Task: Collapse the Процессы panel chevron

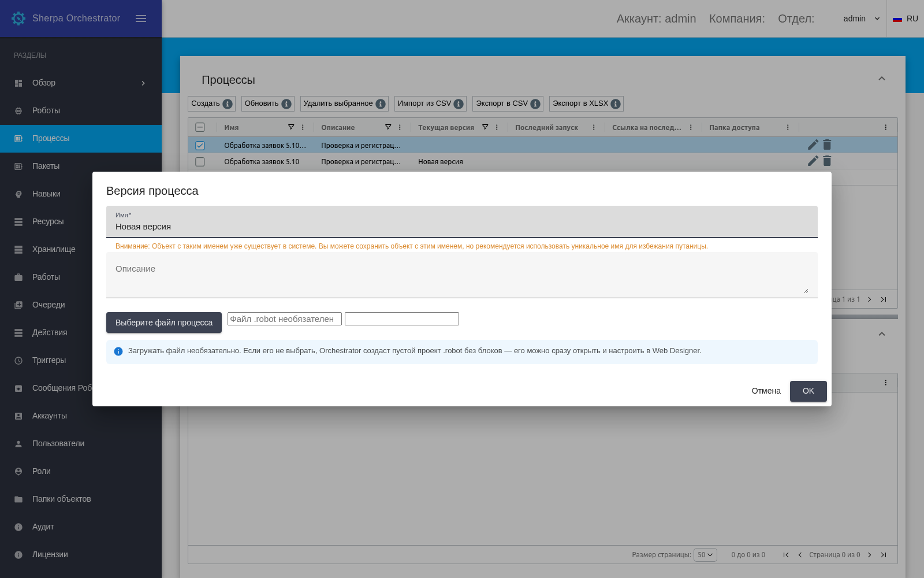Action: point(882,79)
